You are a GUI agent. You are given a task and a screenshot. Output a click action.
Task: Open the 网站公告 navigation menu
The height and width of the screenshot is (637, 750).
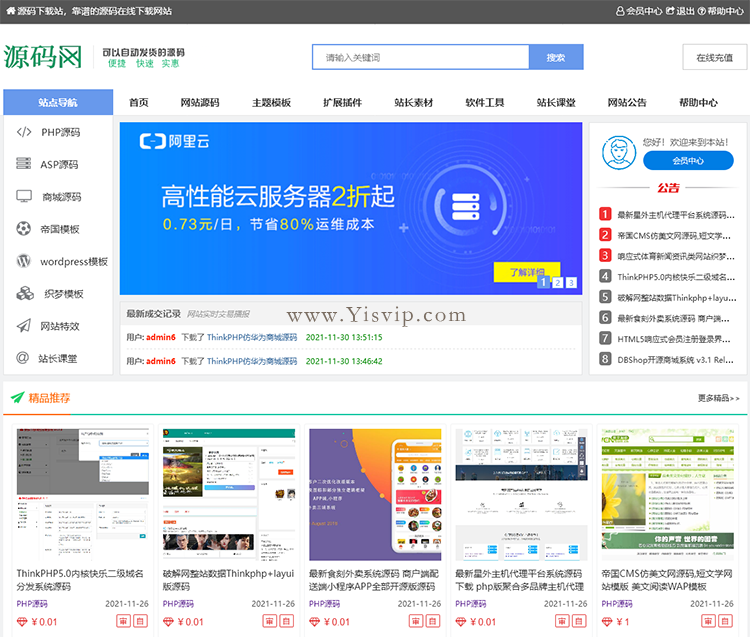pyautogui.click(x=627, y=102)
